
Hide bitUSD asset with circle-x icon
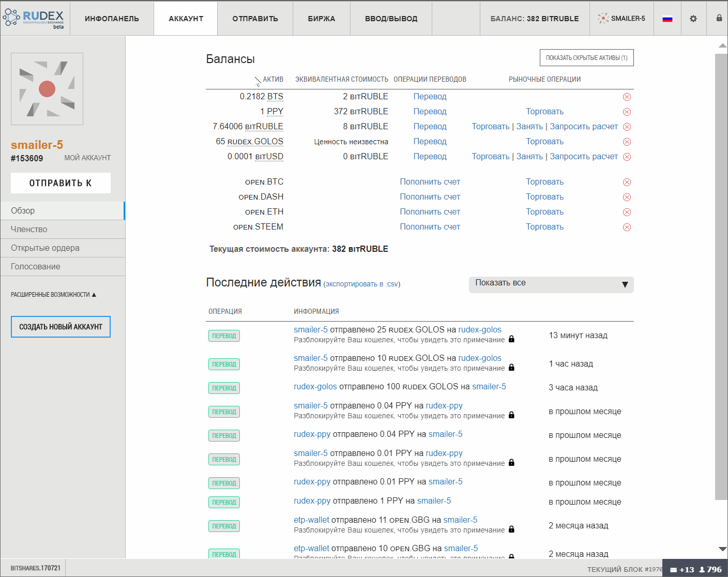pyautogui.click(x=627, y=157)
